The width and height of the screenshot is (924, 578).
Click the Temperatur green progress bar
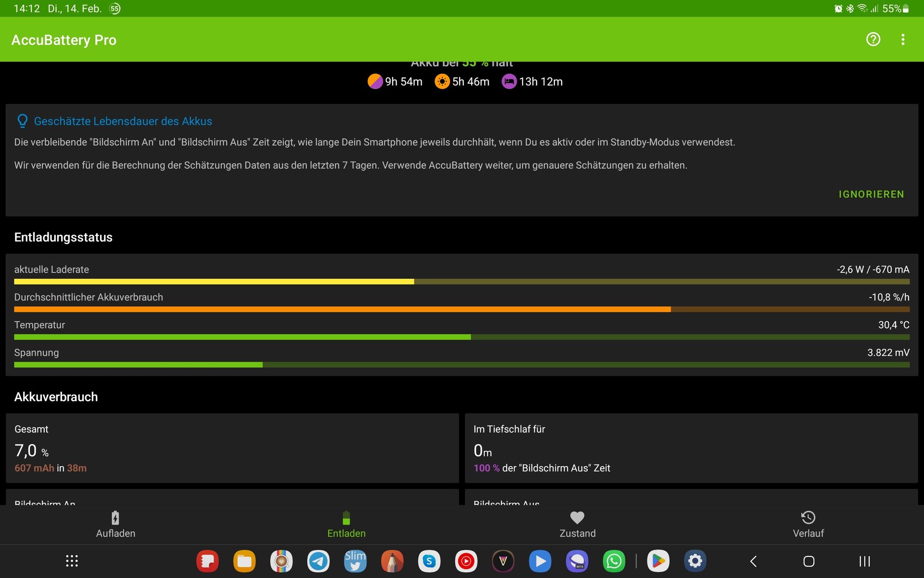pos(462,337)
